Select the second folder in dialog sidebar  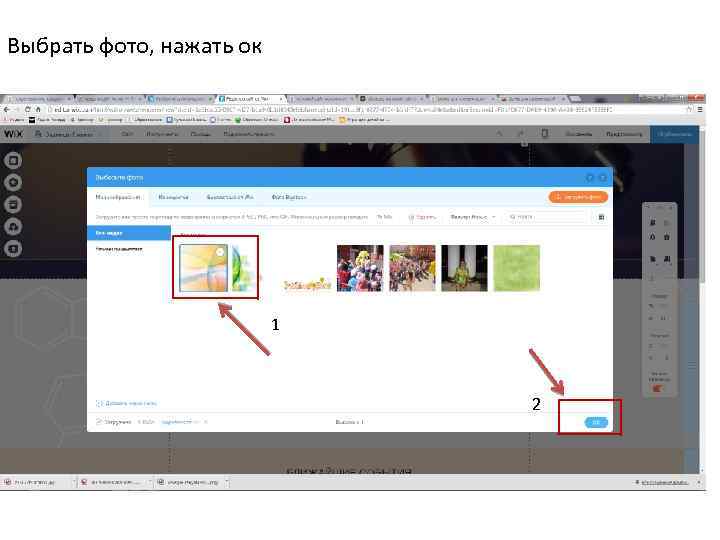pos(119,249)
